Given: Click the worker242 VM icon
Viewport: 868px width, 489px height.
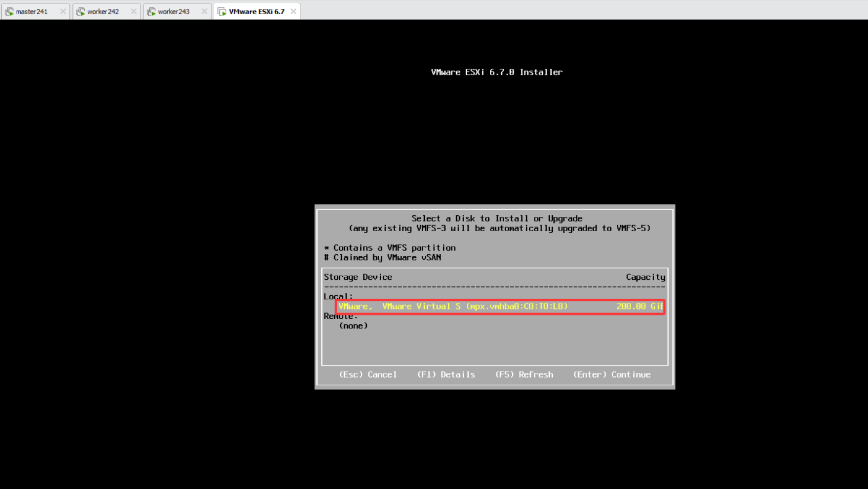Looking at the screenshot, I should coord(81,11).
